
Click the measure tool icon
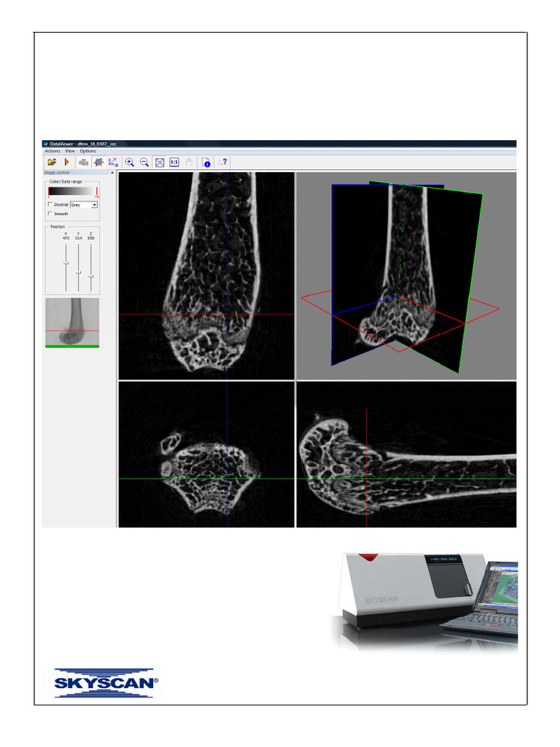click(113, 163)
